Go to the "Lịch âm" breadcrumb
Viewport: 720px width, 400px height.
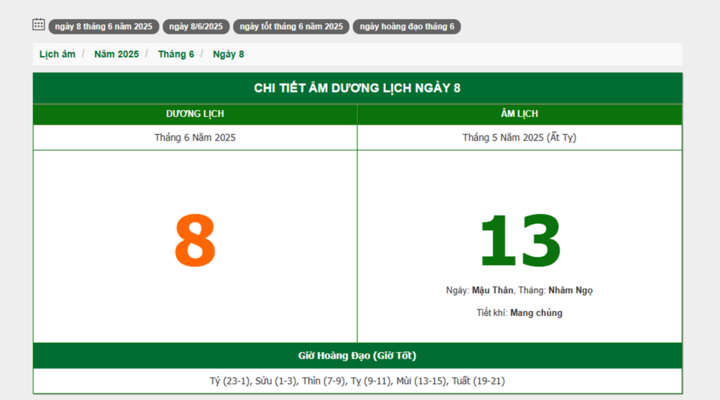(57, 54)
